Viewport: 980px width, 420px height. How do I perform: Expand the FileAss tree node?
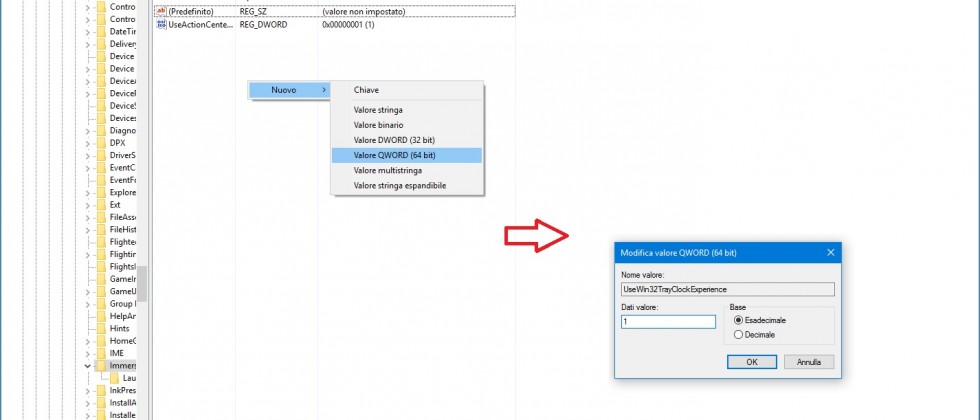tap(88, 217)
